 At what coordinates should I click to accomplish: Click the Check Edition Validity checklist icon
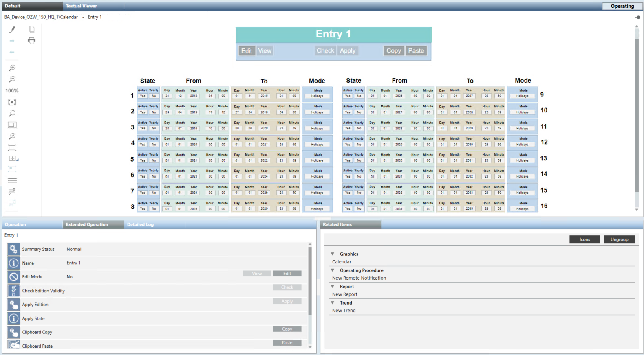[13, 291]
